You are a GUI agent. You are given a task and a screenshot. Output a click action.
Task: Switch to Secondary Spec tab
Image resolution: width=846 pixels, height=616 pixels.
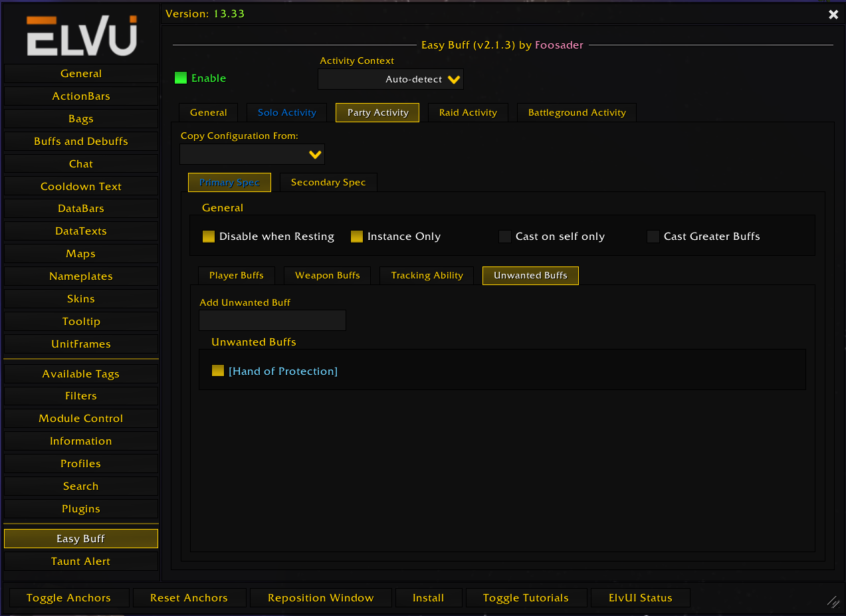[x=328, y=182]
